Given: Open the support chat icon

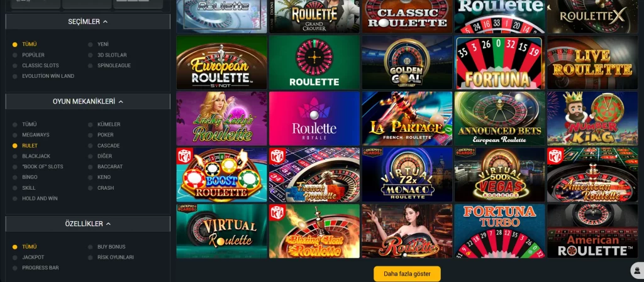Looking at the screenshot, I should 638,271.
